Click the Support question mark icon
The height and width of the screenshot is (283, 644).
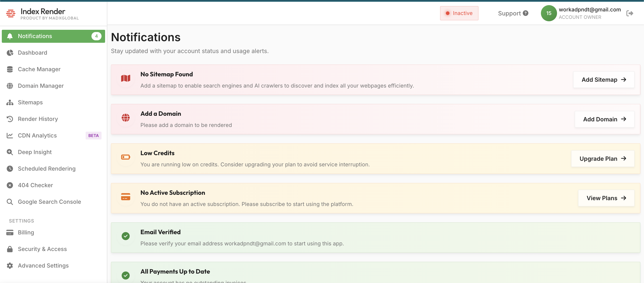point(525,13)
